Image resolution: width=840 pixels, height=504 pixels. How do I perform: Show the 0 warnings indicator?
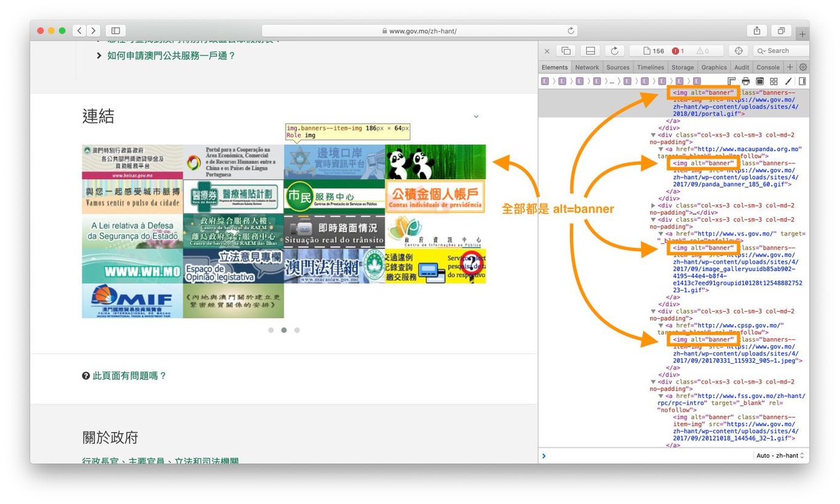[x=703, y=51]
